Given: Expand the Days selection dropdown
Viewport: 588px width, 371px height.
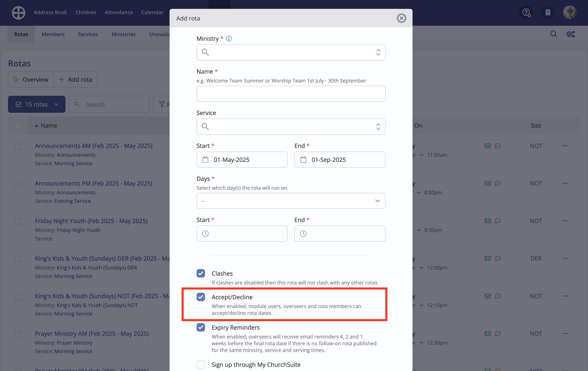Looking at the screenshot, I should tap(291, 201).
